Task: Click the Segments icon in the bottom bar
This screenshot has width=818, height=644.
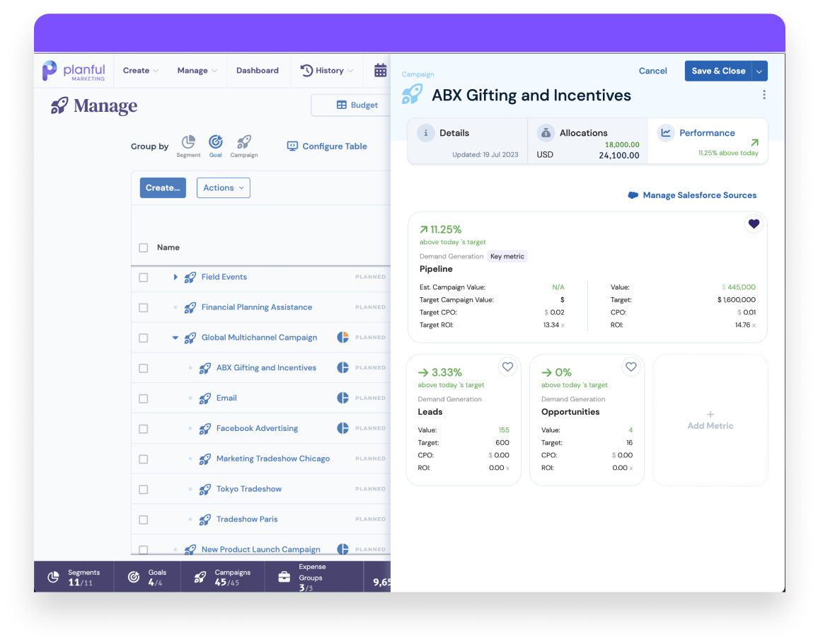Action: [x=53, y=577]
